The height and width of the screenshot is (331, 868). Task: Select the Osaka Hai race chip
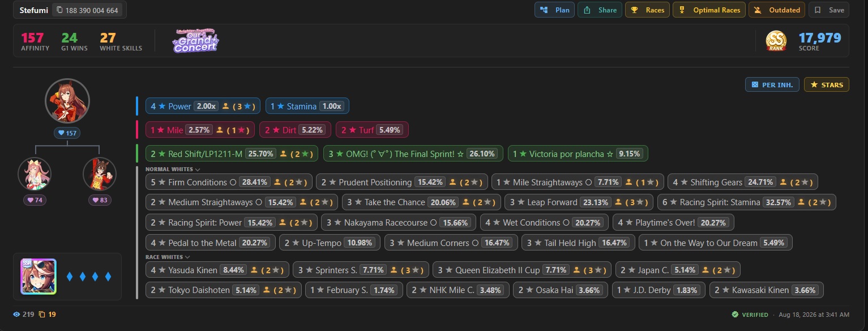coord(561,290)
